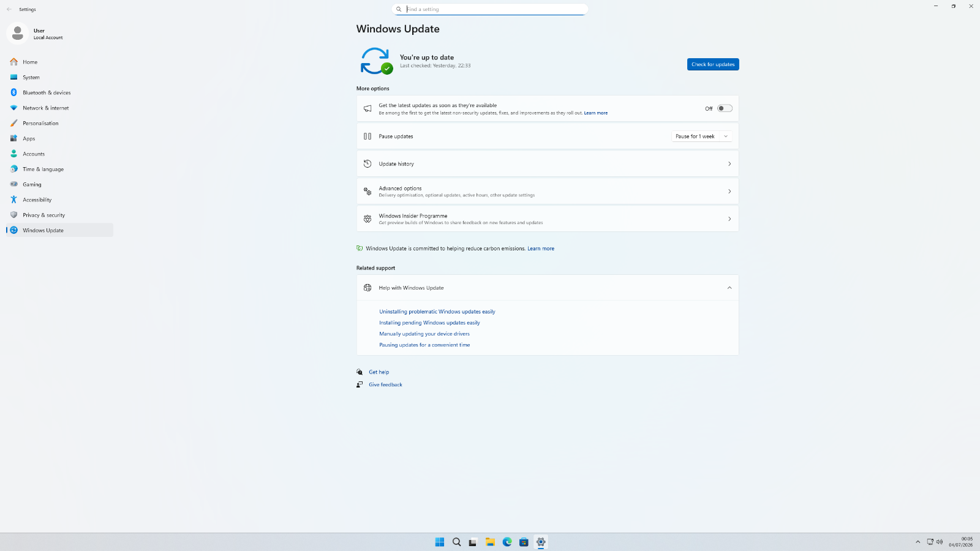This screenshot has height=551, width=980.
Task: Open Update history via its chevron
Action: 729,164
